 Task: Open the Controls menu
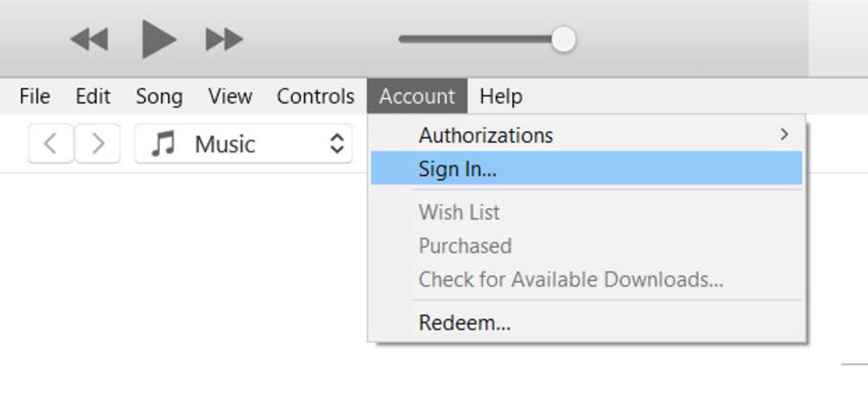click(x=316, y=96)
